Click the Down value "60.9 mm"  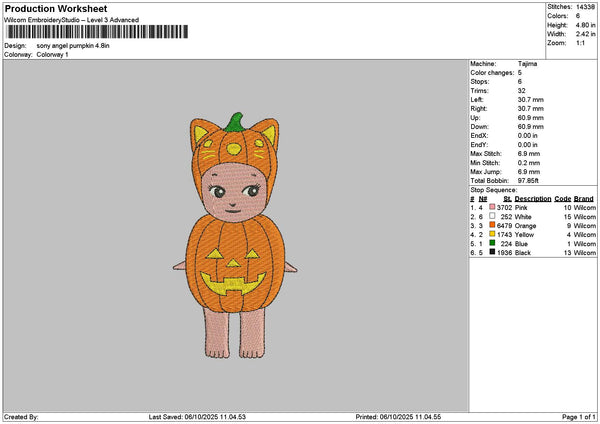coord(530,127)
